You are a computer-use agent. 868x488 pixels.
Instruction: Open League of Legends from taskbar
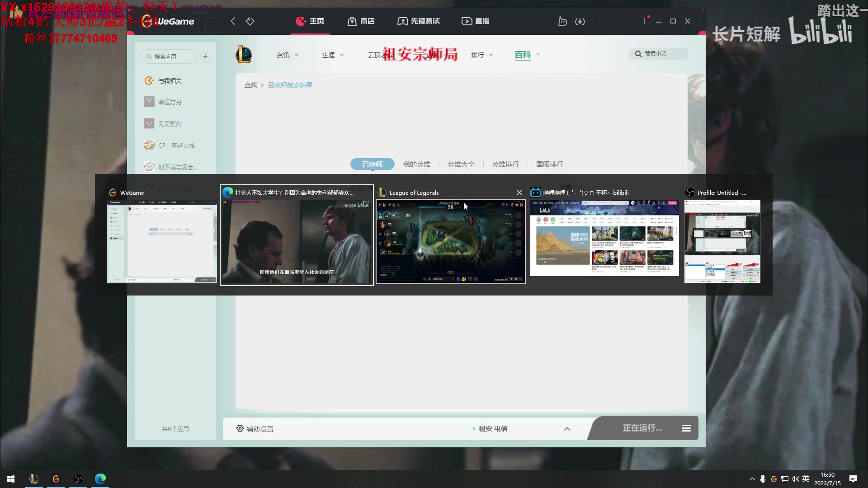coord(34,479)
